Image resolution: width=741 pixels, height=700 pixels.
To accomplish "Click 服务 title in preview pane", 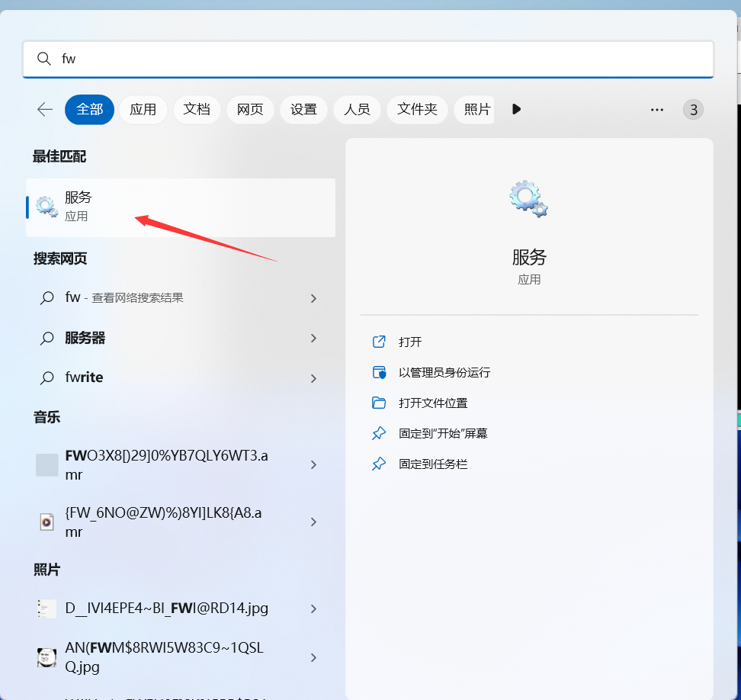I will 529,258.
